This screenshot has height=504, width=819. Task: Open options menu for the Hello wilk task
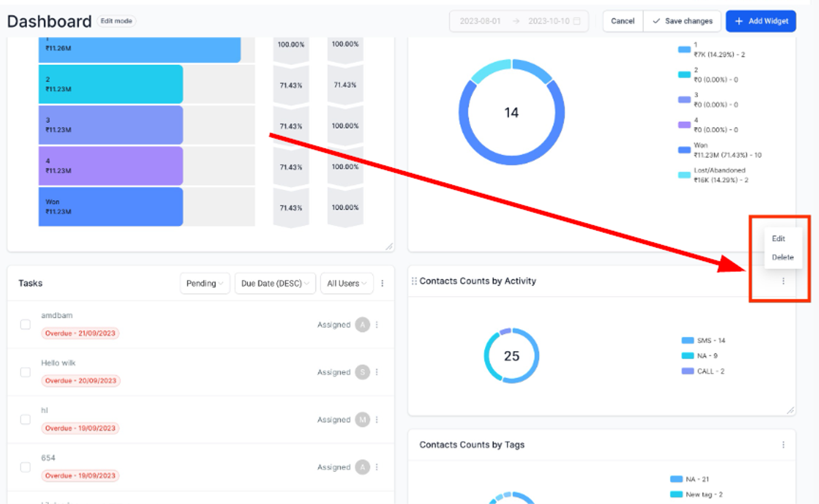tap(377, 372)
